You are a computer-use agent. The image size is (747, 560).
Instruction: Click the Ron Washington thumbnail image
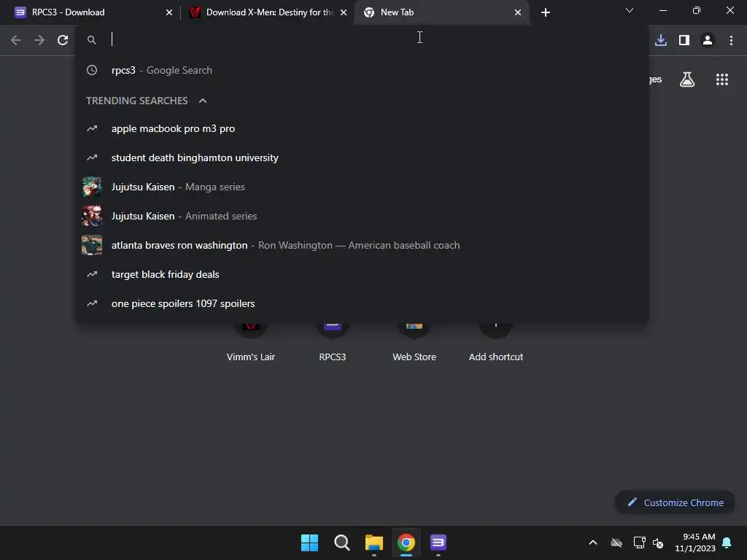(92, 245)
